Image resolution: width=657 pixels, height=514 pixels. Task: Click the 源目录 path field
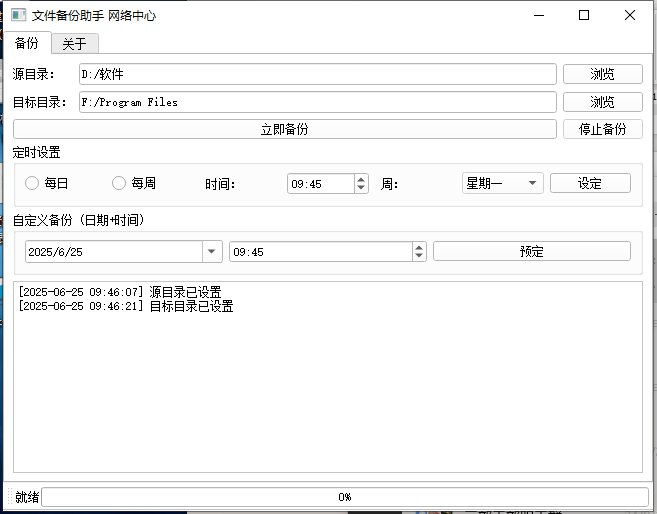point(317,74)
